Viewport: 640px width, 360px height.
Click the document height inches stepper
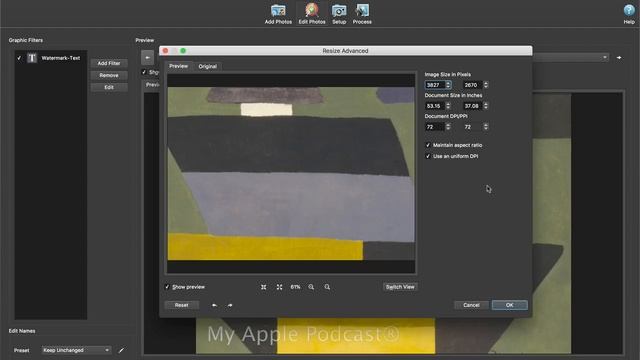pyautogui.click(x=486, y=106)
